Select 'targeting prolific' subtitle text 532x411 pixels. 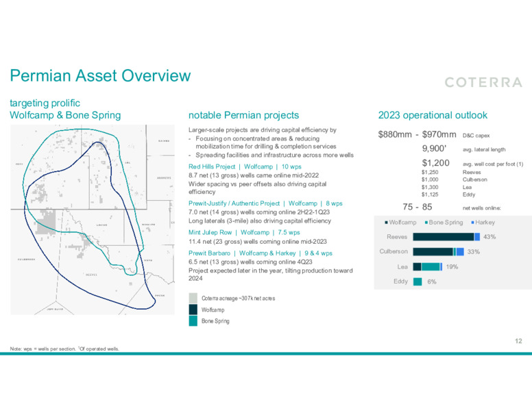point(45,103)
